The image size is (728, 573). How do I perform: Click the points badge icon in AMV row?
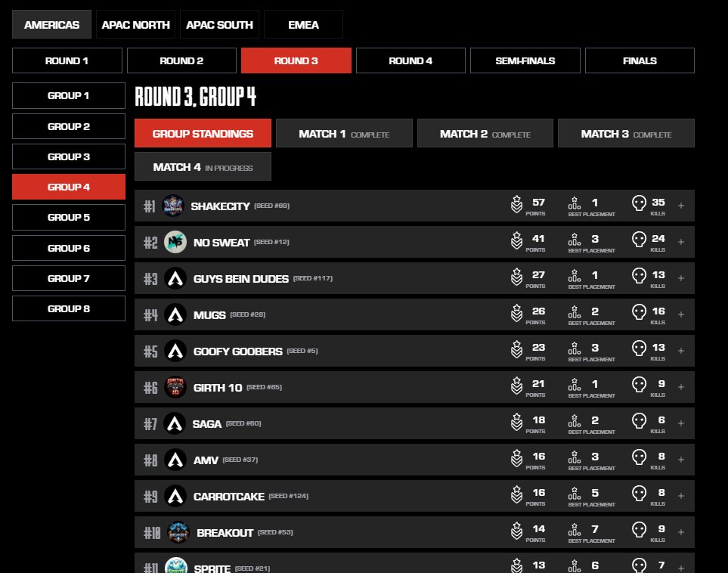pos(516,458)
